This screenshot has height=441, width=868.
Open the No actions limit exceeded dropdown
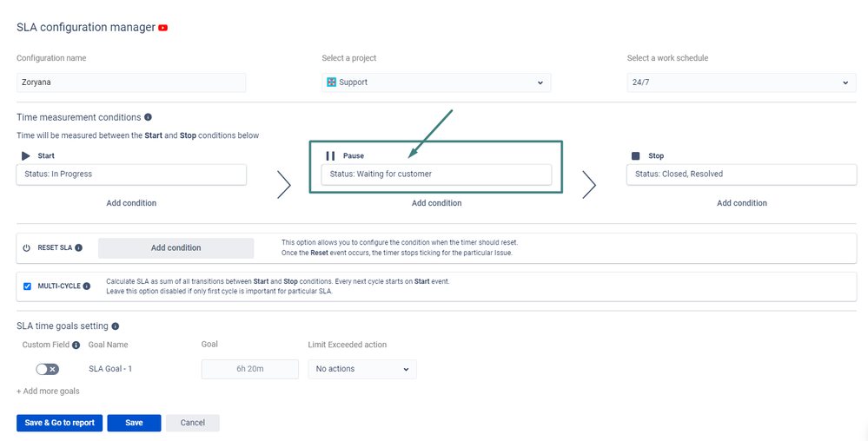coord(362,369)
